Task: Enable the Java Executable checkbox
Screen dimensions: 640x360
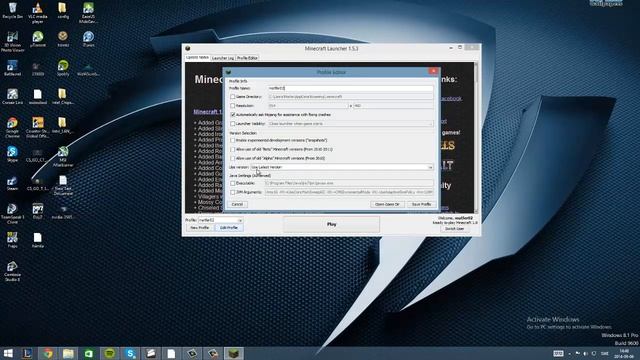Action: [x=233, y=183]
